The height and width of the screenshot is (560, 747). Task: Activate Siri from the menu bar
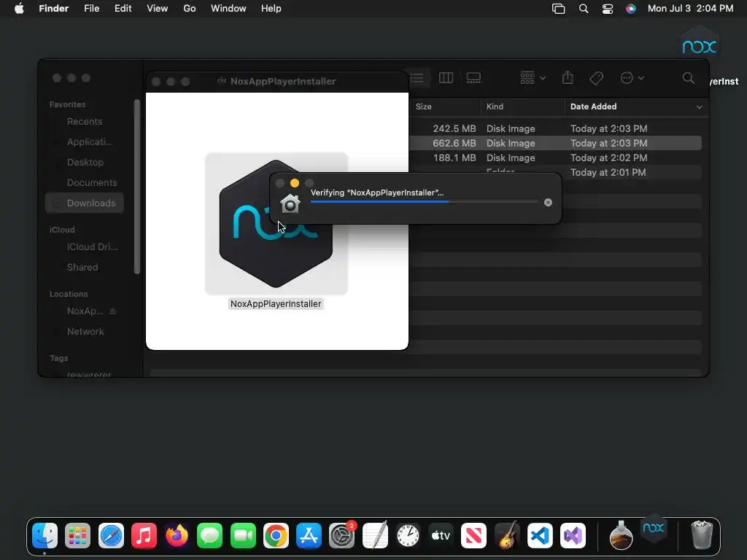coord(631,9)
